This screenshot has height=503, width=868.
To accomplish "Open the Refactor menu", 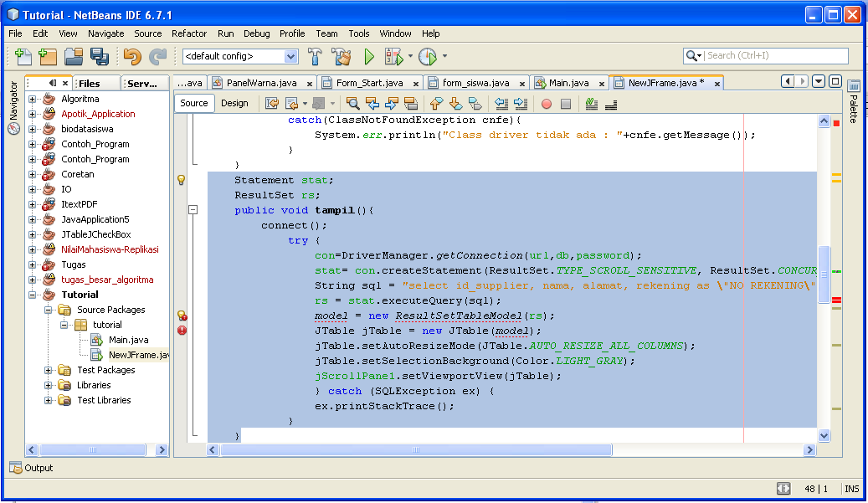I will coord(189,33).
